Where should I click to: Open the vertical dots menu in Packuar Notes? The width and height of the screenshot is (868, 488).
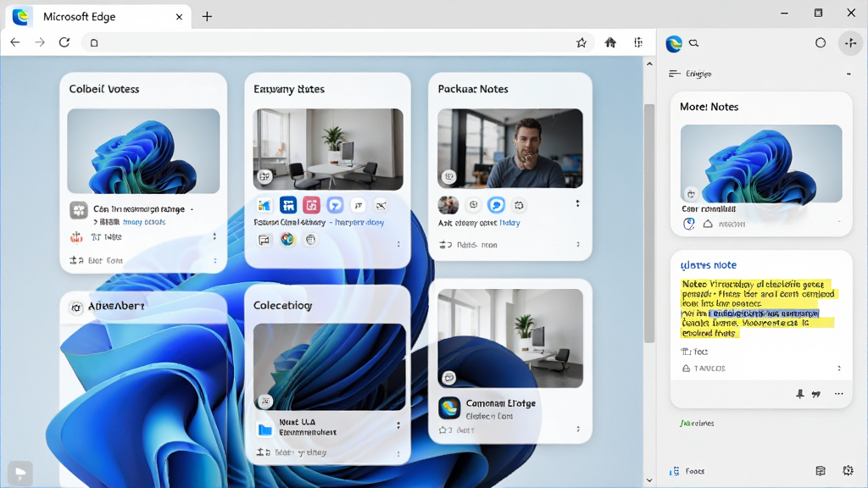coord(577,203)
